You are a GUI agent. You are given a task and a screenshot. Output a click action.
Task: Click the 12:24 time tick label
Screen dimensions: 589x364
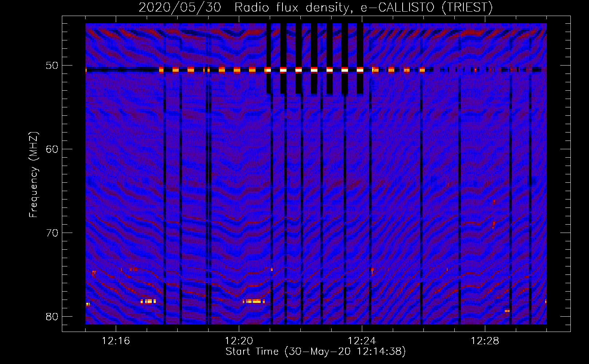(362, 341)
